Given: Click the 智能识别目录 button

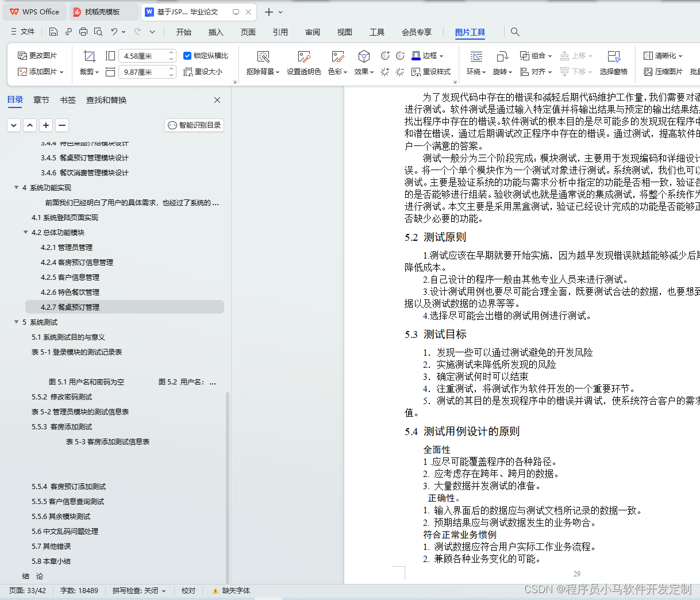Looking at the screenshot, I should (194, 125).
